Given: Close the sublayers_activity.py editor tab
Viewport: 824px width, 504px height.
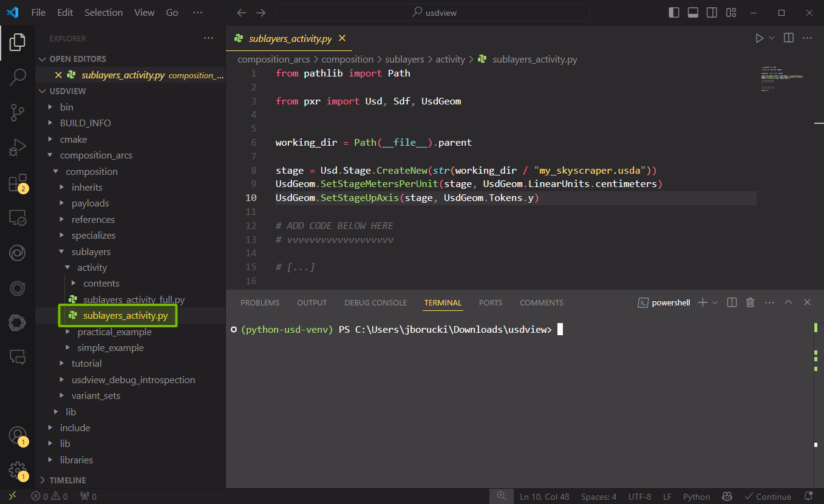Looking at the screenshot, I should (342, 38).
